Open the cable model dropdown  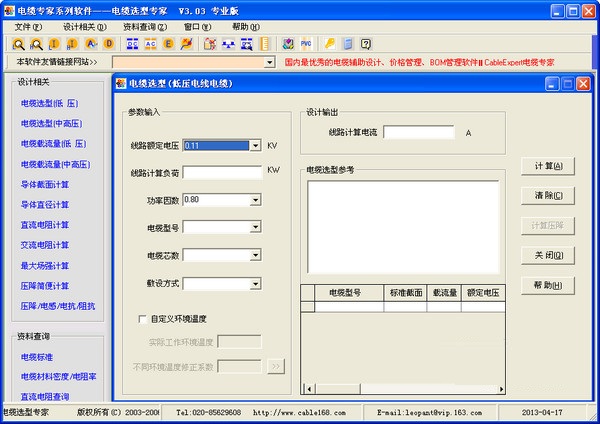[255, 227]
